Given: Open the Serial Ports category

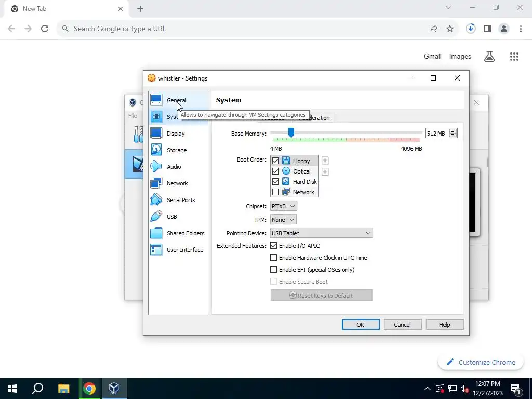Looking at the screenshot, I should [x=178, y=200].
